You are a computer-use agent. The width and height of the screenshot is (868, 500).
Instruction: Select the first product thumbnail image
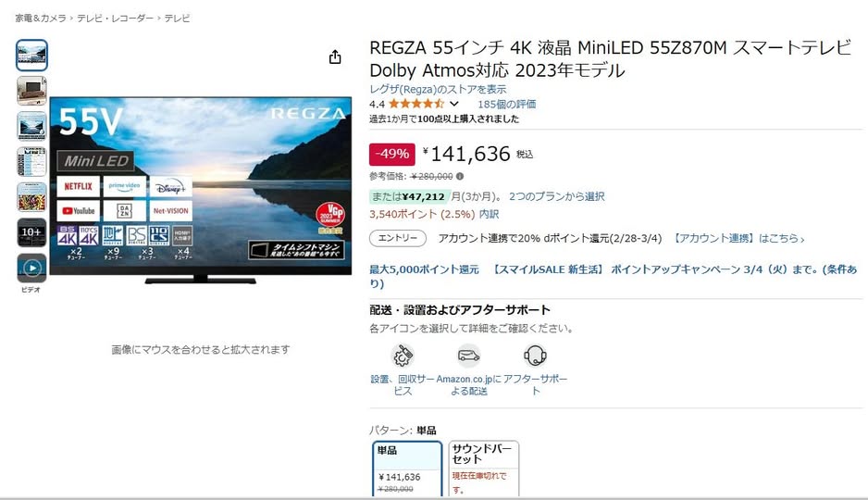(x=31, y=56)
